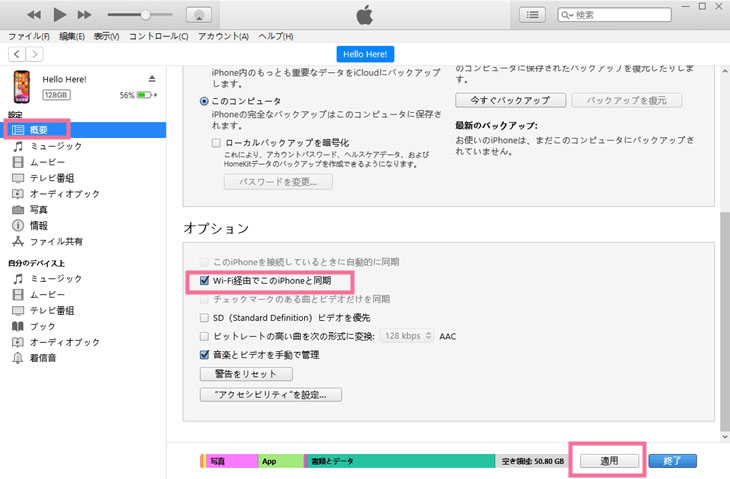Click the scrollbar down arrow
The width and height of the screenshot is (730, 479).
[x=725, y=436]
